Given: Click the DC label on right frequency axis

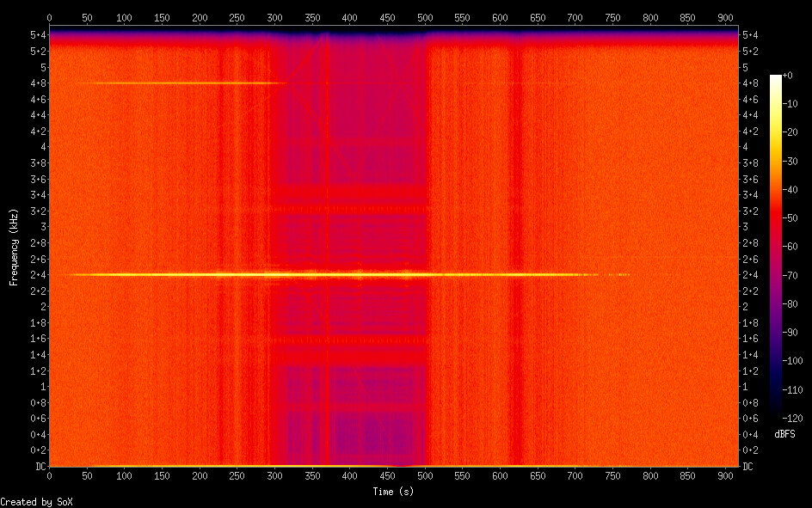Looking at the screenshot, I should [748, 467].
